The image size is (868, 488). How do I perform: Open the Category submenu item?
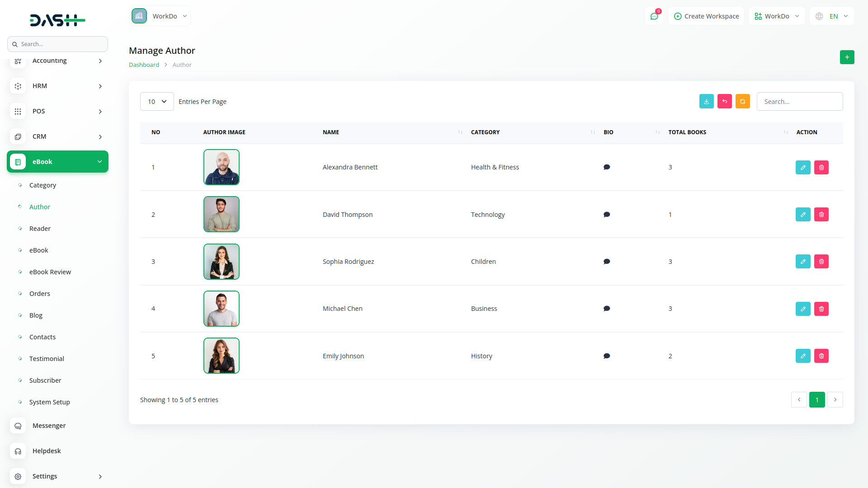(42, 185)
